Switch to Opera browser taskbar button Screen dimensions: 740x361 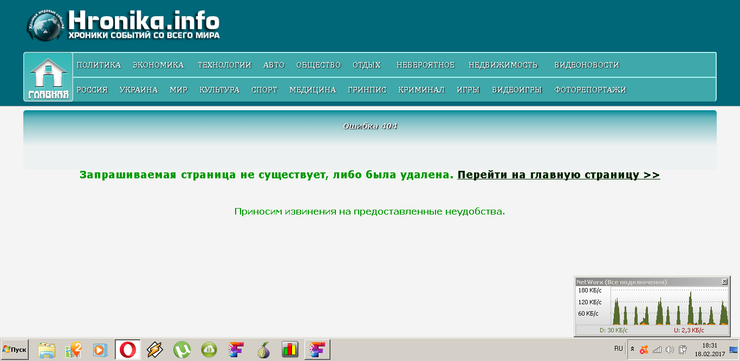point(127,350)
